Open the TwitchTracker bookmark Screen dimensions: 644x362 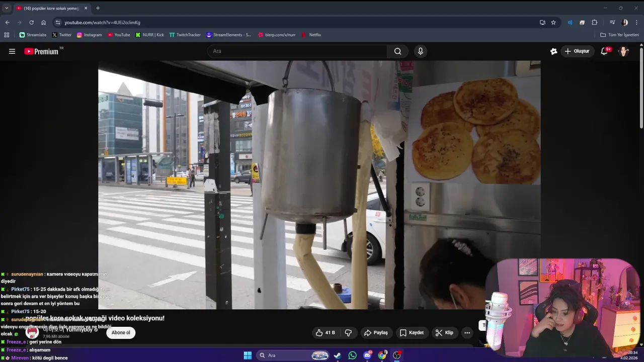tap(185, 35)
